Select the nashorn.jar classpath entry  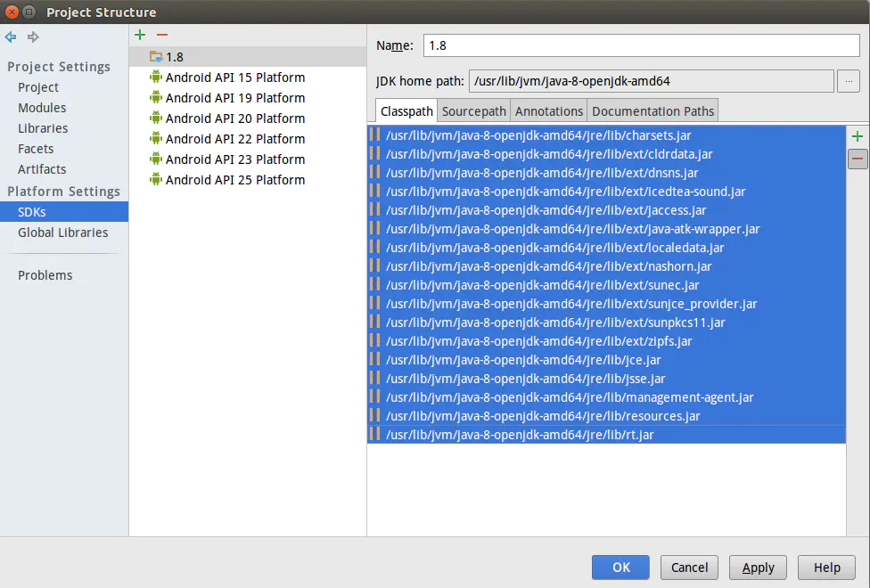606,266
